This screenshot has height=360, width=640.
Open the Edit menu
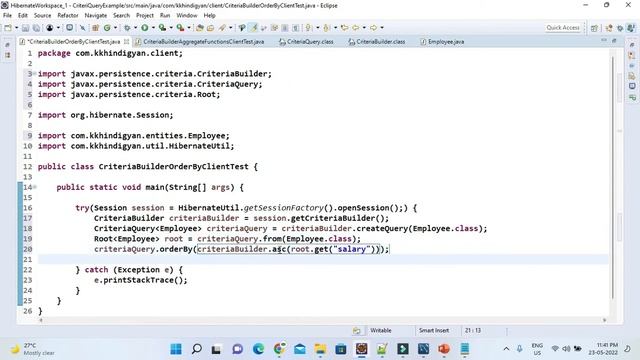(23, 16)
